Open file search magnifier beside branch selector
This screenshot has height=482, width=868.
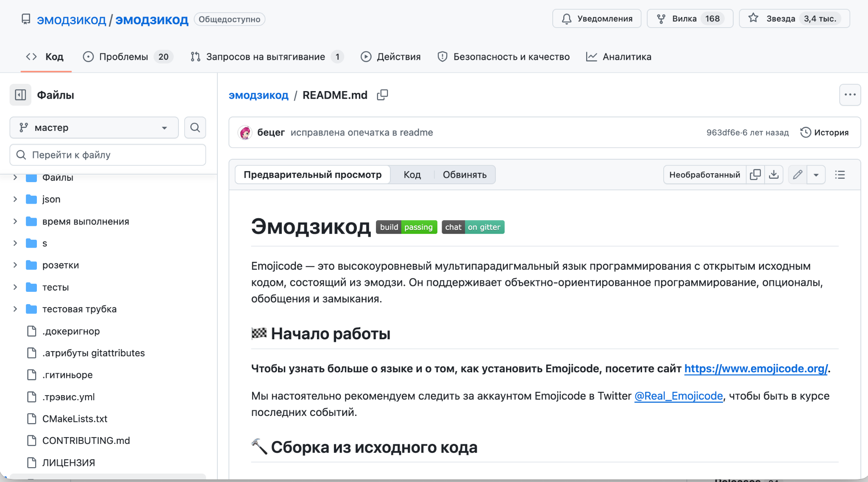[195, 127]
